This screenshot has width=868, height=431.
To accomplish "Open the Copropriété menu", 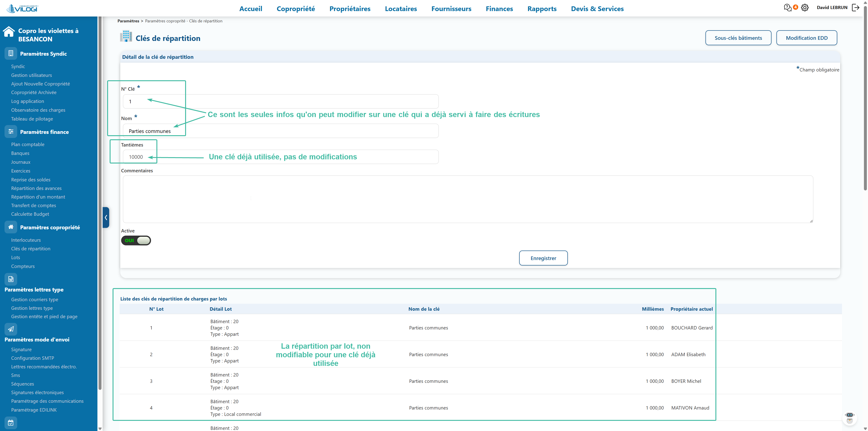I will coord(295,9).
